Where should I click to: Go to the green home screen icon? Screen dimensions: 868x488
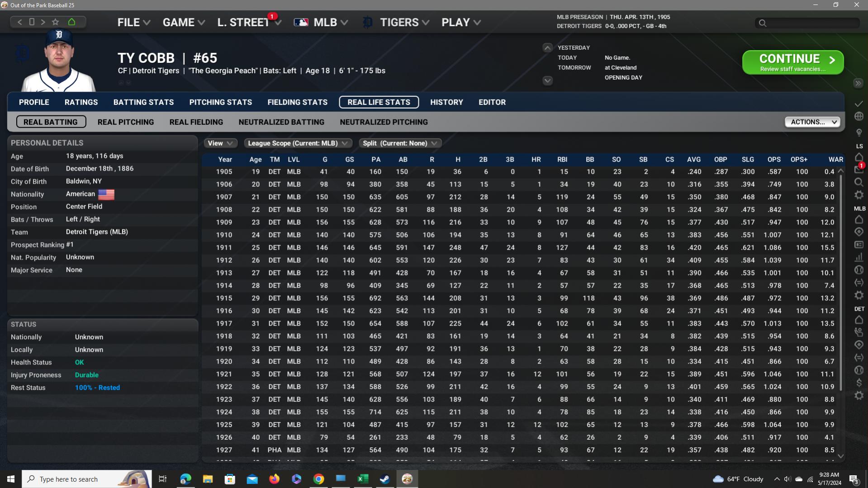coord(71,22)
